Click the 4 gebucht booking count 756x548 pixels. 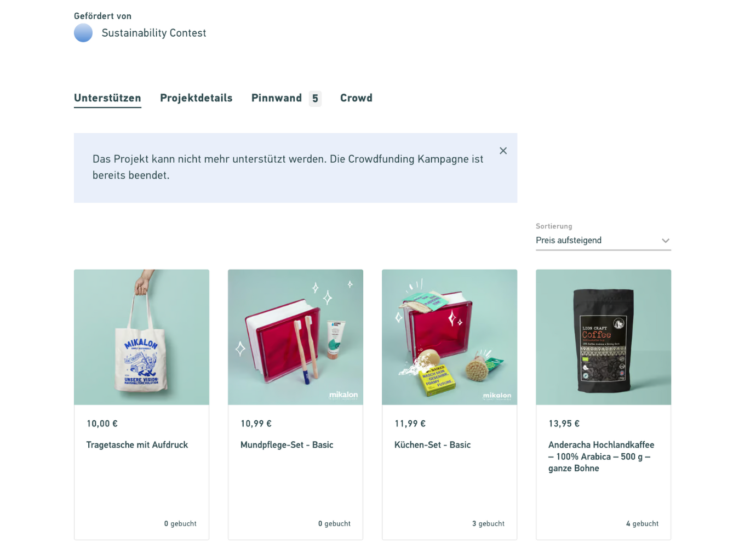point(642,524)
